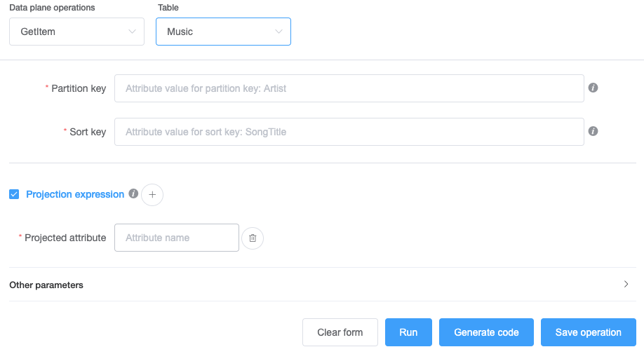Click the Partition key info icon

[593, 88]
